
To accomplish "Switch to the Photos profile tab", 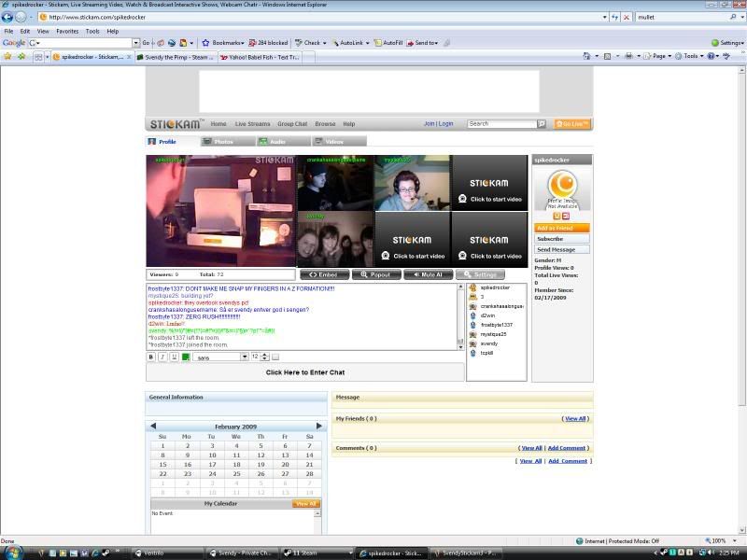I will point(222,142).
